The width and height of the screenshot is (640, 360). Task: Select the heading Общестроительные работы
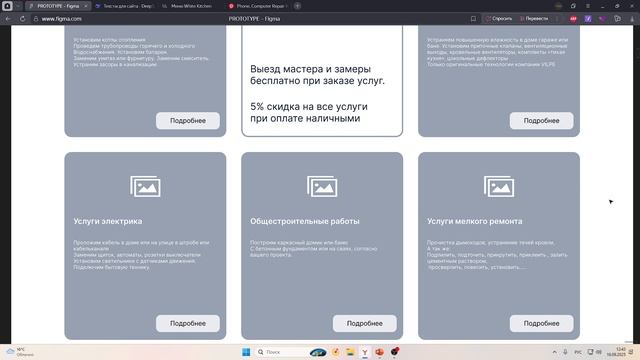[x=305, y=221]
